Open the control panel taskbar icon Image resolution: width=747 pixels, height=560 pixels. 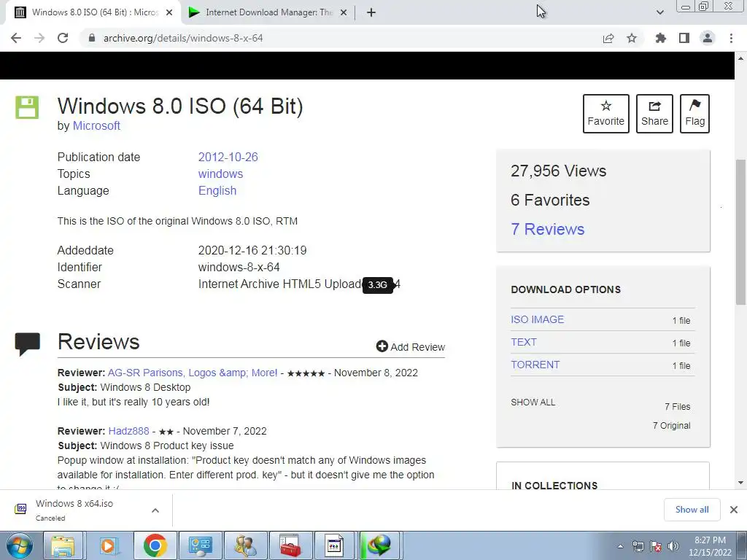(x=200, y=545)
